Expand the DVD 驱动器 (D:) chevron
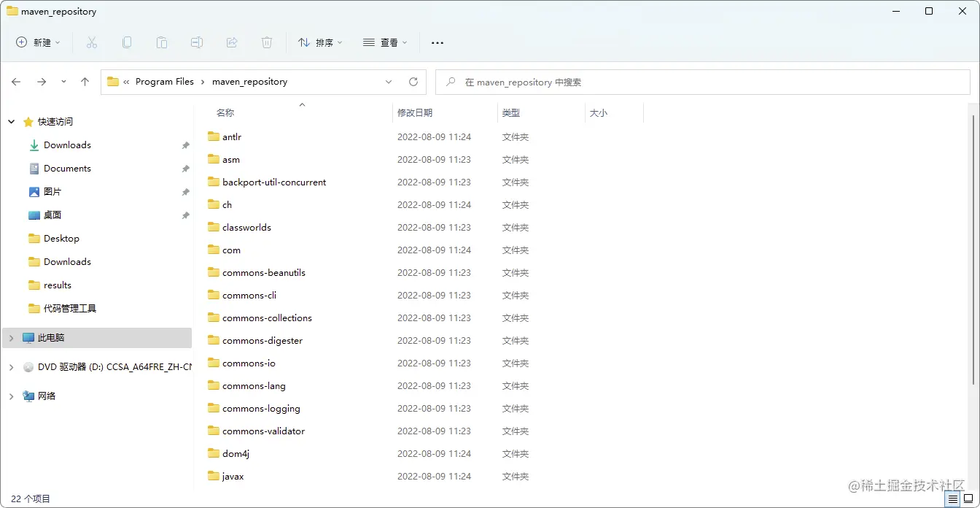 click(11, 367)
